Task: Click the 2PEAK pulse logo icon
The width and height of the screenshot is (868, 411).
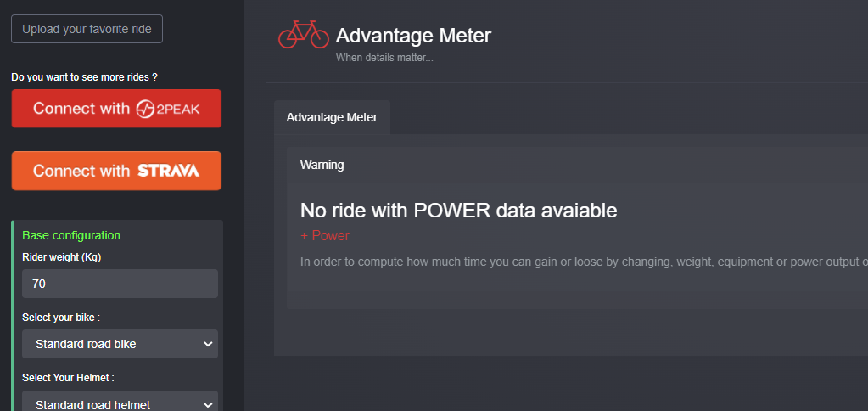Action: (x=145, y=110)
